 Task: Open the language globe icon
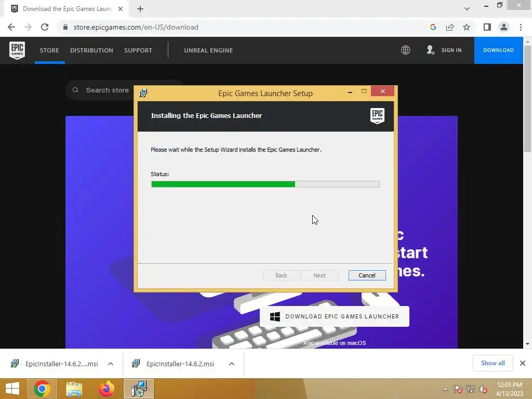click(x=405, y=50)
